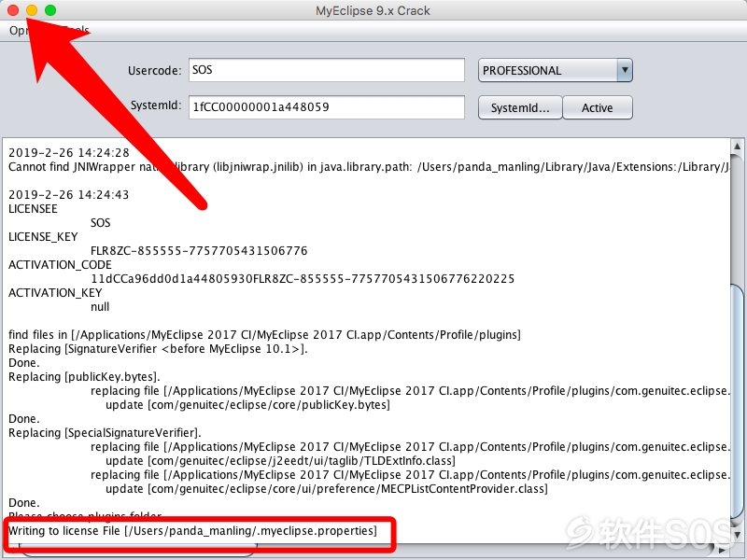Click the Active button
Screen dimensions: 747x560
(x=598, y=107)
